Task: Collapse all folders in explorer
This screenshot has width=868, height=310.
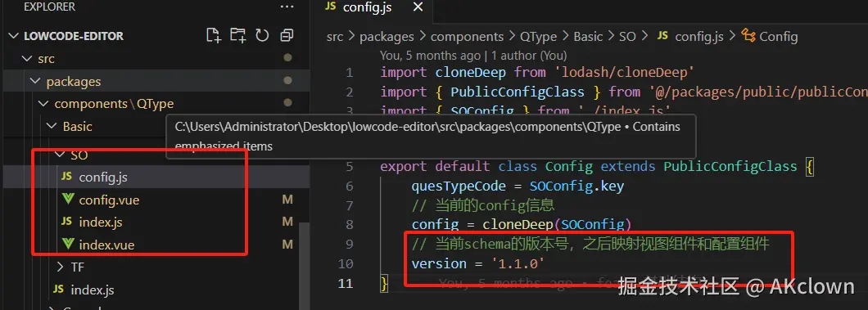Action: (287, 35)
